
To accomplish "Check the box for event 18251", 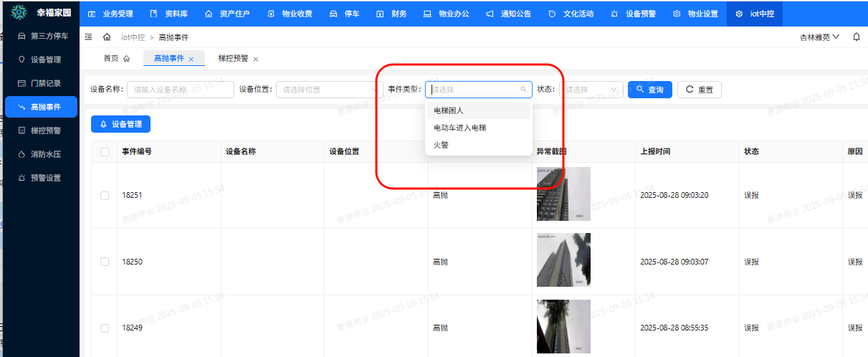I will coord(105,195).
